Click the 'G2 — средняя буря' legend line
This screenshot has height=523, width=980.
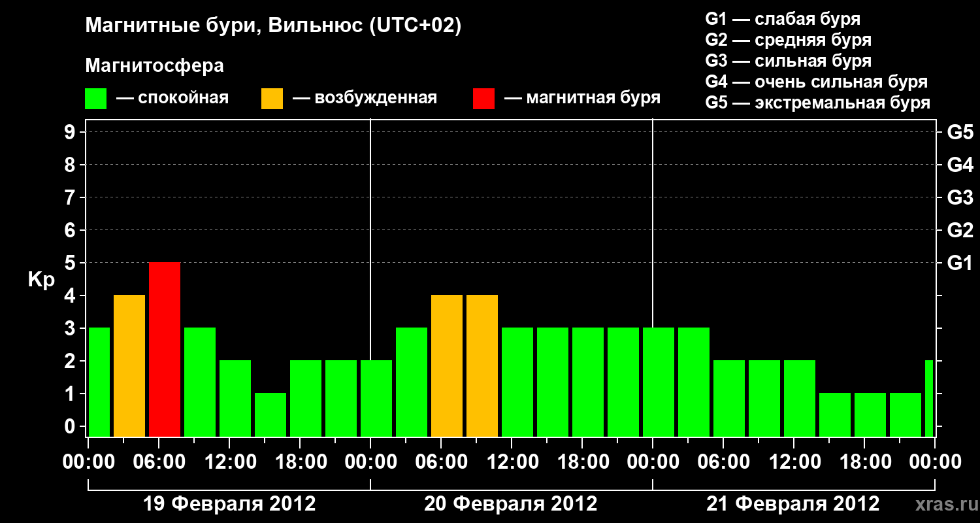(788, 40)
